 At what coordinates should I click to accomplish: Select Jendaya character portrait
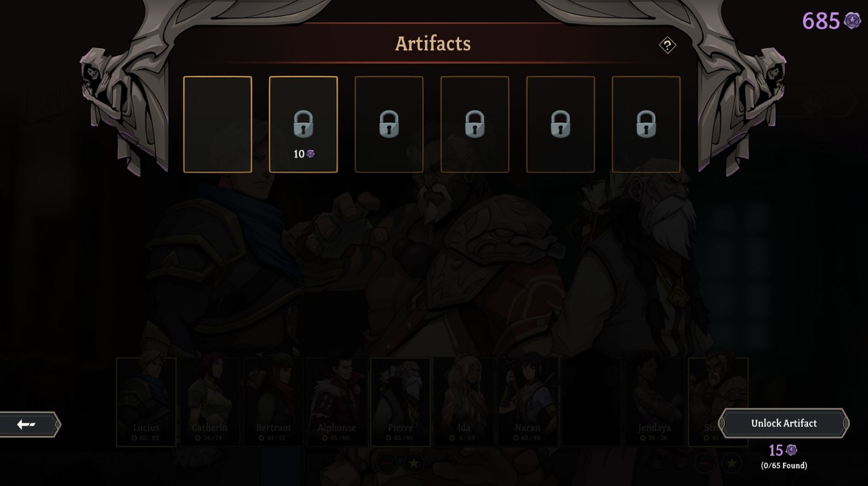click(x=655, y=402)
